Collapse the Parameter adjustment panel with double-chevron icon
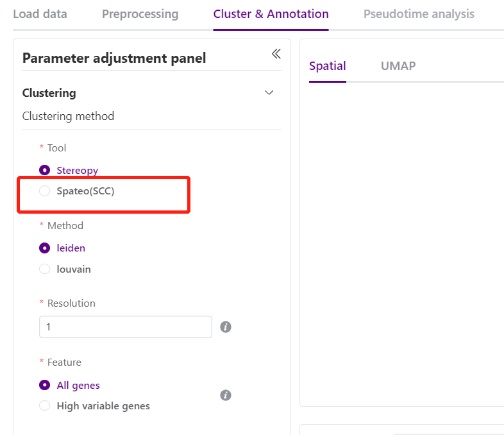Image resolution: width=504 pixels, height=435 pixels. click(x=276, y=54)
